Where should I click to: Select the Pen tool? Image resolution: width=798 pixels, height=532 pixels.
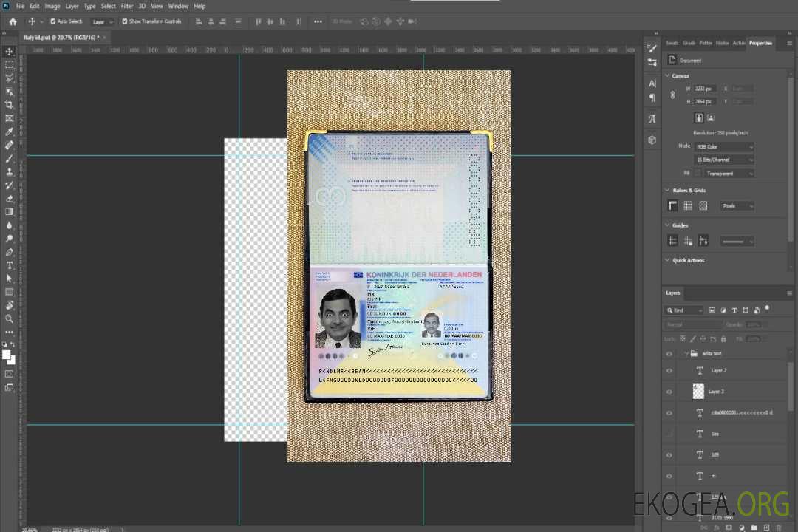click(9, 252)
